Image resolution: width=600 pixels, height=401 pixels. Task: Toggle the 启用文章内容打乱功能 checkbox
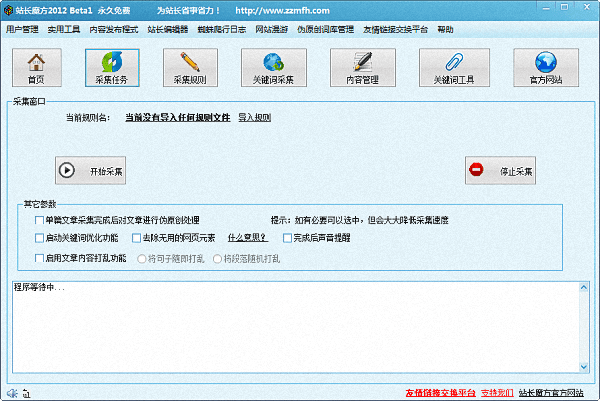coord(39,258)
